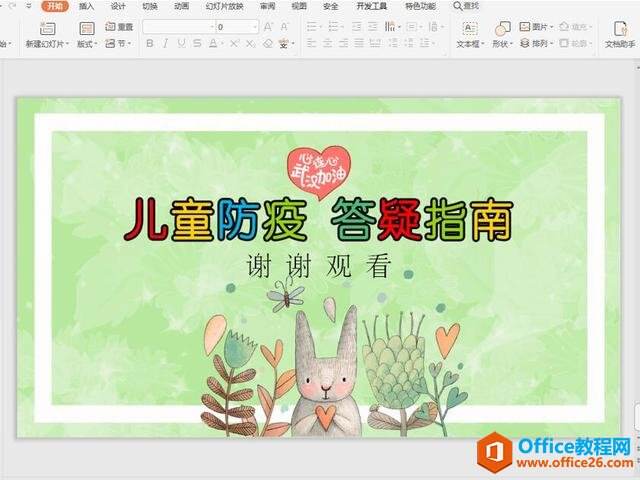Screen dimensions: 640x480
Task: Expand the 版式 layout dropdown
Action: click(95, 44)
